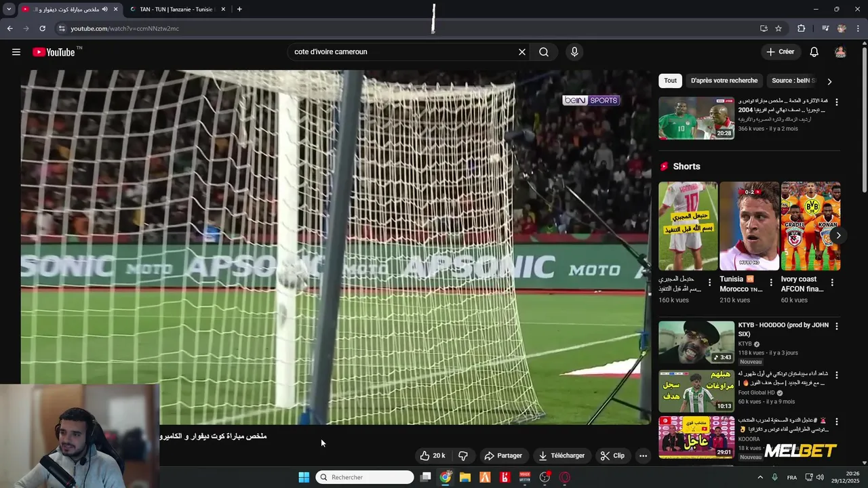Select the 'Source : beIN' chip
This screenshot has width=868, height=488.
point(793,81)
